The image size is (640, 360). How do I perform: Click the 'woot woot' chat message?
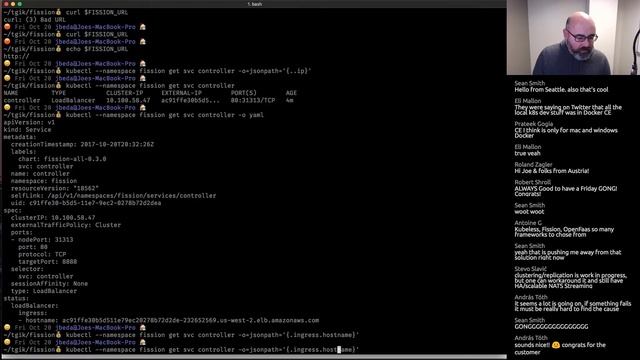pos(529,212)
